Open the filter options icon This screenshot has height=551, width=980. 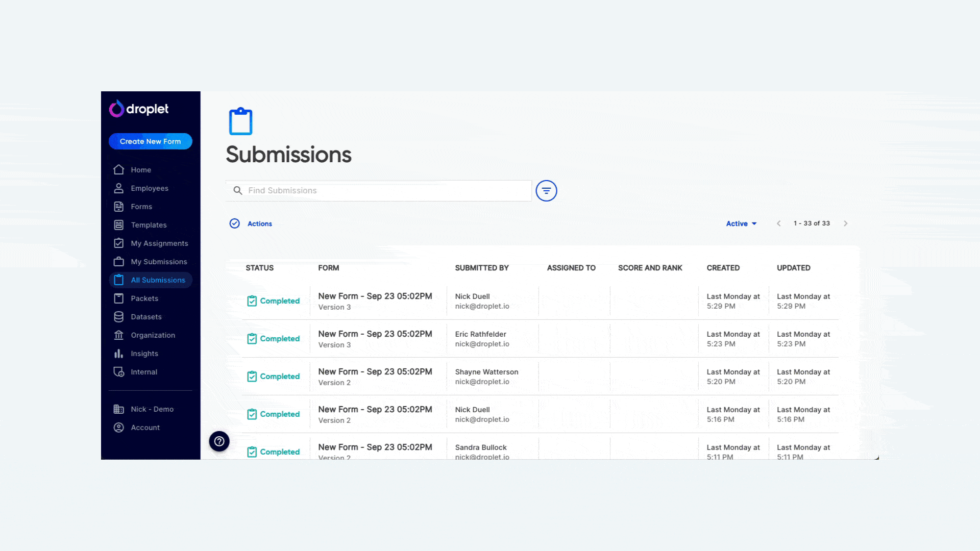pos(546,191)
